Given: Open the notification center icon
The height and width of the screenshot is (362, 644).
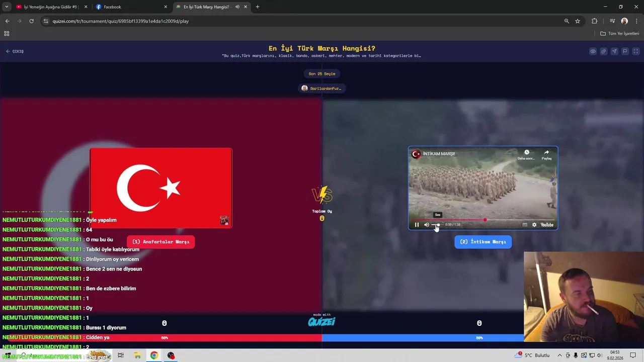Looking at the screenshot, I should click(x=633, y=355).
